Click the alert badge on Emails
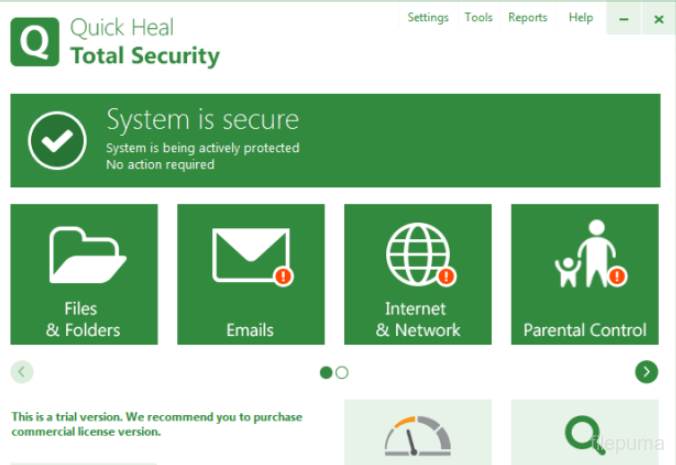Screen dimensions: 676x465 pyautogui.click(x=283, y=275)
